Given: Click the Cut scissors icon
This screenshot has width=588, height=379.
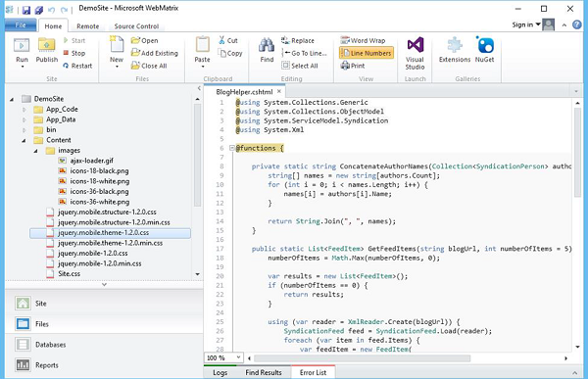Looking at the screenshot, I should [x=222, y=40].
